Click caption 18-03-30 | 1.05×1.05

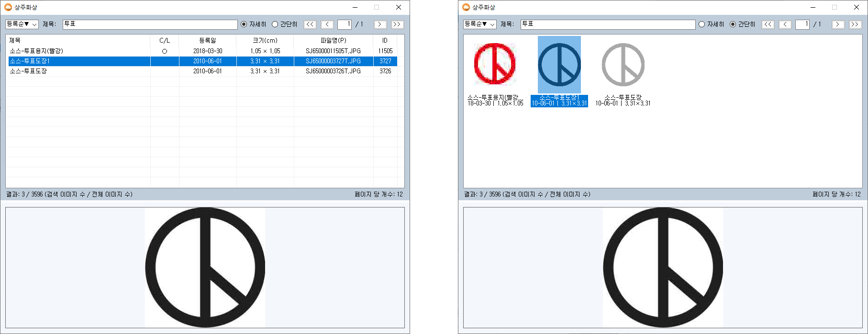coord(495,104)
